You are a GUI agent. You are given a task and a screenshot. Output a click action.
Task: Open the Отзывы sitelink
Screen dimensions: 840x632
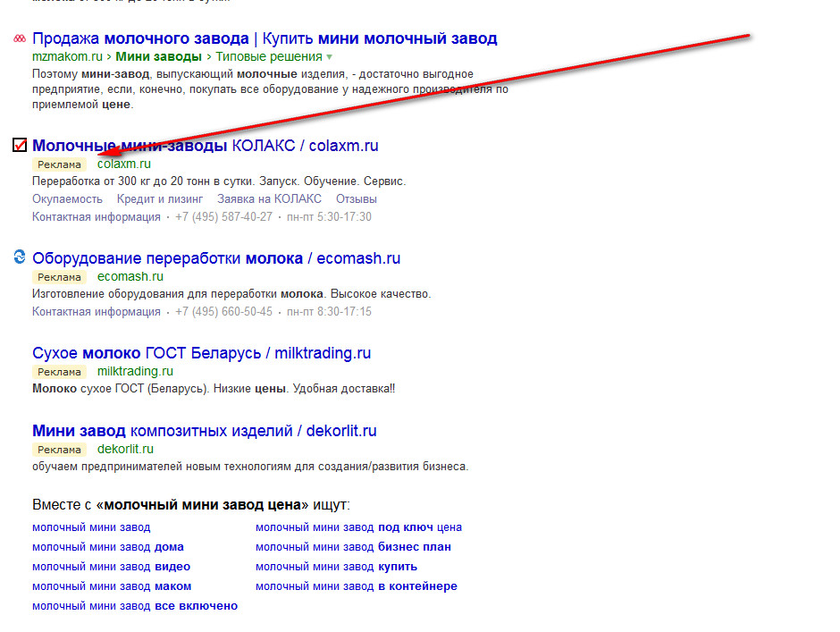tap(357, 198)
